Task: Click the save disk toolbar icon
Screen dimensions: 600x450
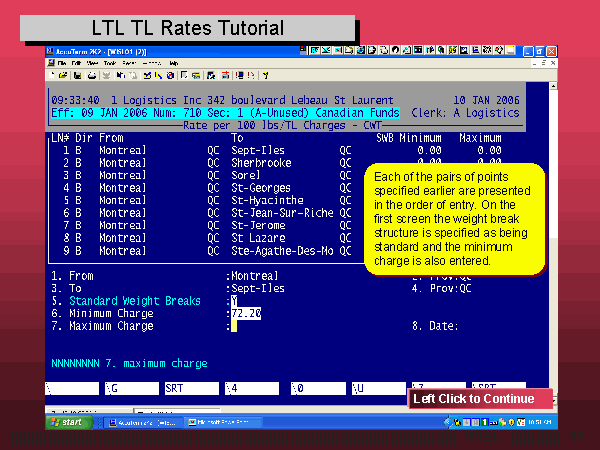Action: tap(77, 75)
